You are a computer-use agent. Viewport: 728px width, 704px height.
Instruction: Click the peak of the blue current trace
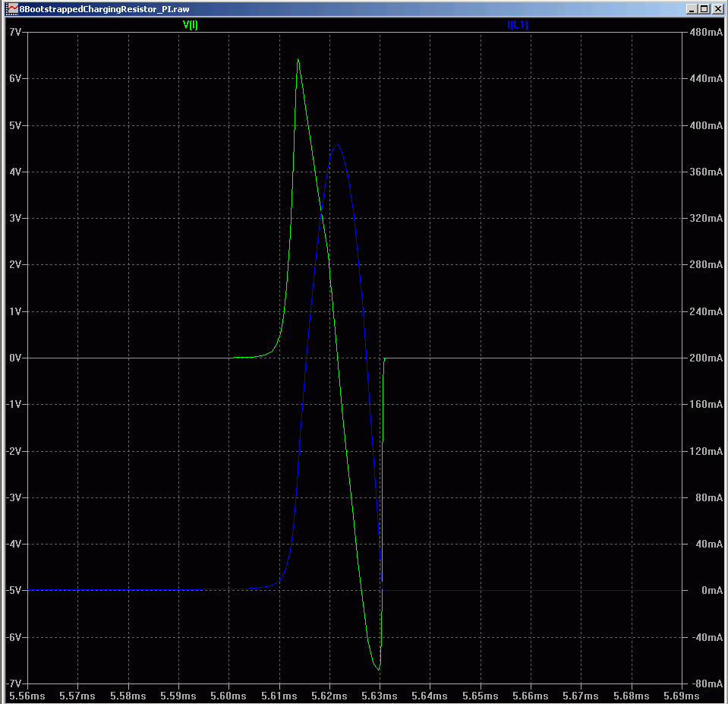point(336,144)
